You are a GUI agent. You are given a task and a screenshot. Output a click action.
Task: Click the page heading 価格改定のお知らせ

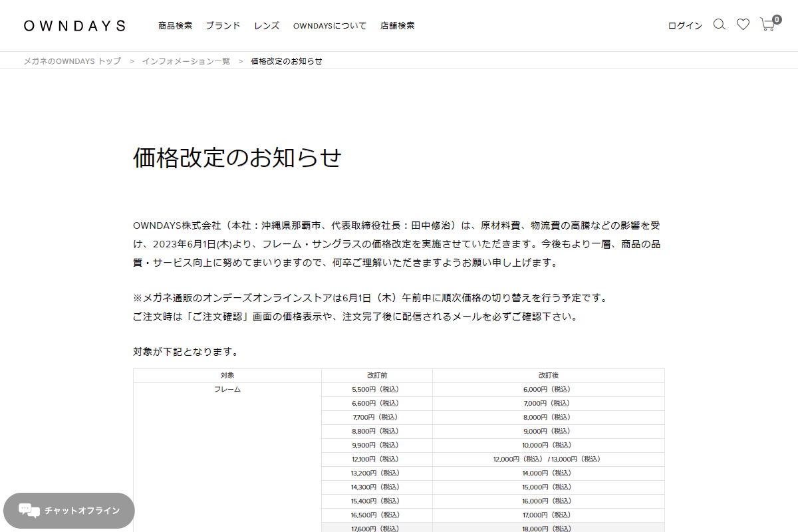coord(237,158)
